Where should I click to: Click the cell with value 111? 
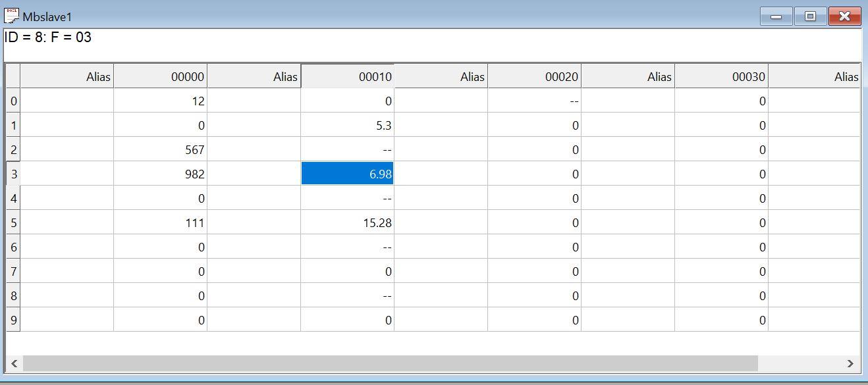pos(160,222)
